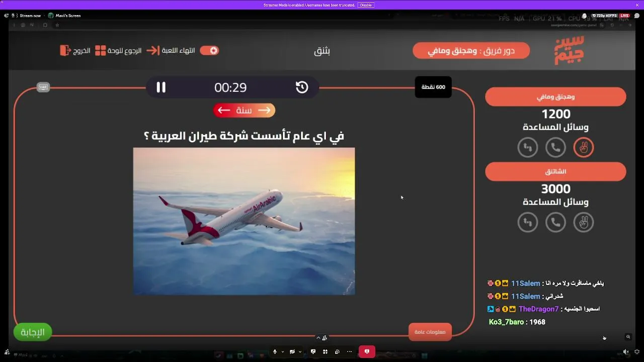Show members with the chevron people toggle
The width and height of the screenshot is (644, 362).
tap(321, 338)
